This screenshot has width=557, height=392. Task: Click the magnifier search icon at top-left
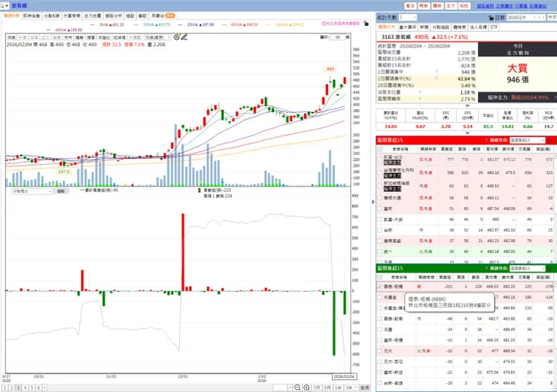tap(2, 6)
